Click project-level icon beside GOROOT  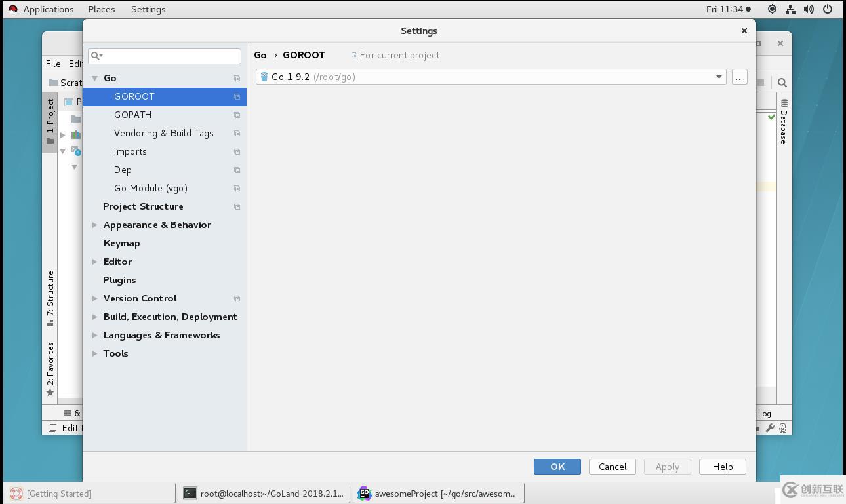(237, 96)
